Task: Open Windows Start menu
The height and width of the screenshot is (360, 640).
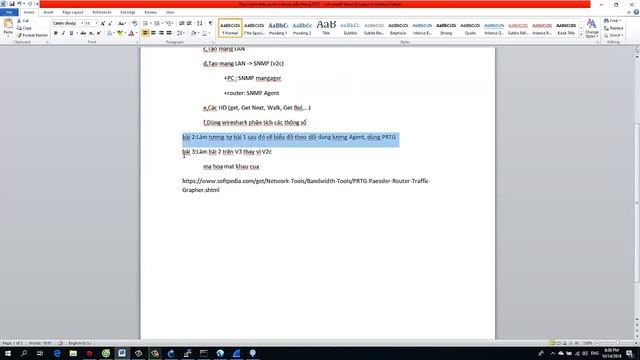Action: 7,353
